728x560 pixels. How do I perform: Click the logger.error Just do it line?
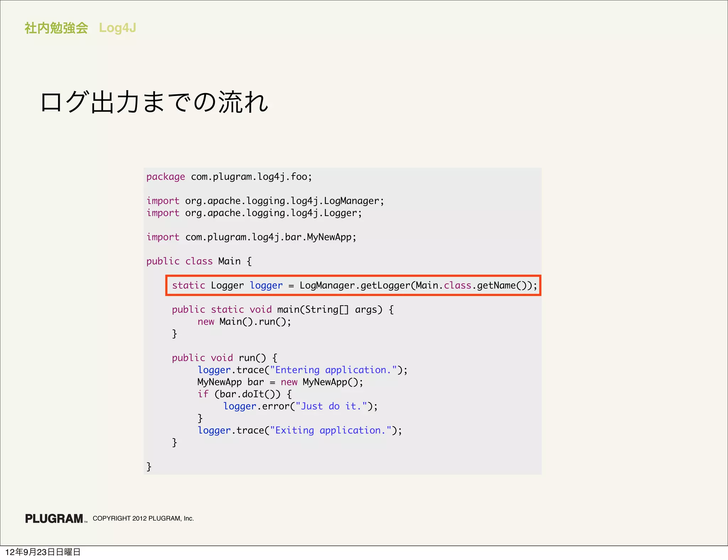[x=300, y=406]
